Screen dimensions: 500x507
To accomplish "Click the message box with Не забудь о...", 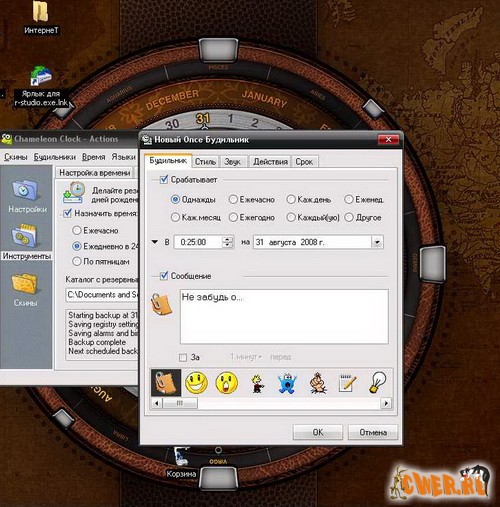I will tap(284, 317).
